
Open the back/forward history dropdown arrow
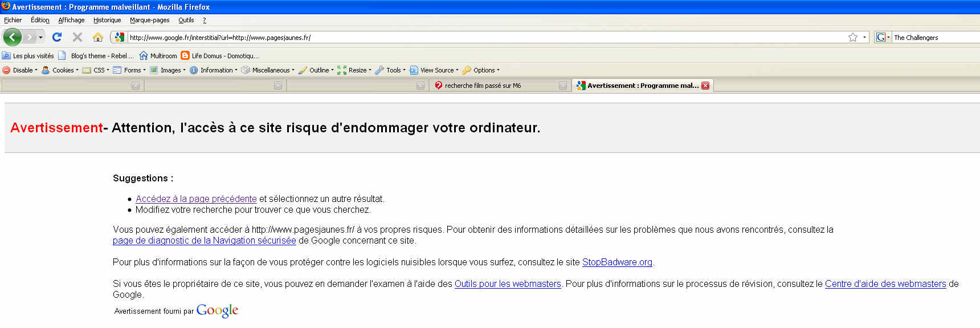click(40, 38)
